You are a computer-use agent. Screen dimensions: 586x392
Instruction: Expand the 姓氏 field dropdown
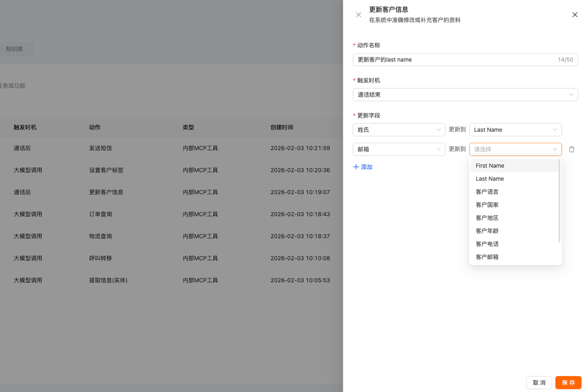(x=399, y=130)
